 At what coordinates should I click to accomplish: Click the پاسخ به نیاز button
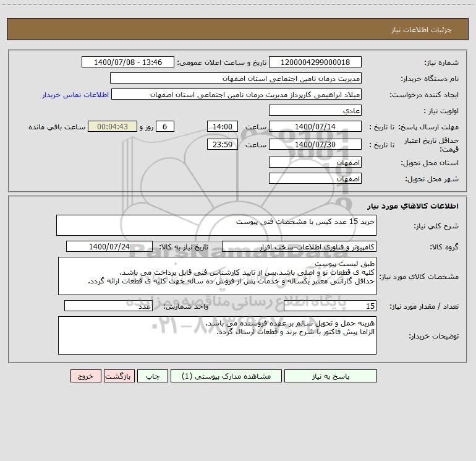point(330,376)
